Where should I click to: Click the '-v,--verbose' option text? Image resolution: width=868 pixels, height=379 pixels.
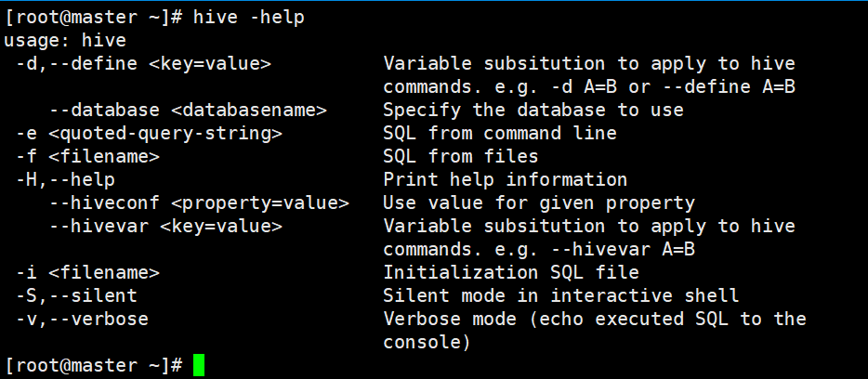[82, 319]
